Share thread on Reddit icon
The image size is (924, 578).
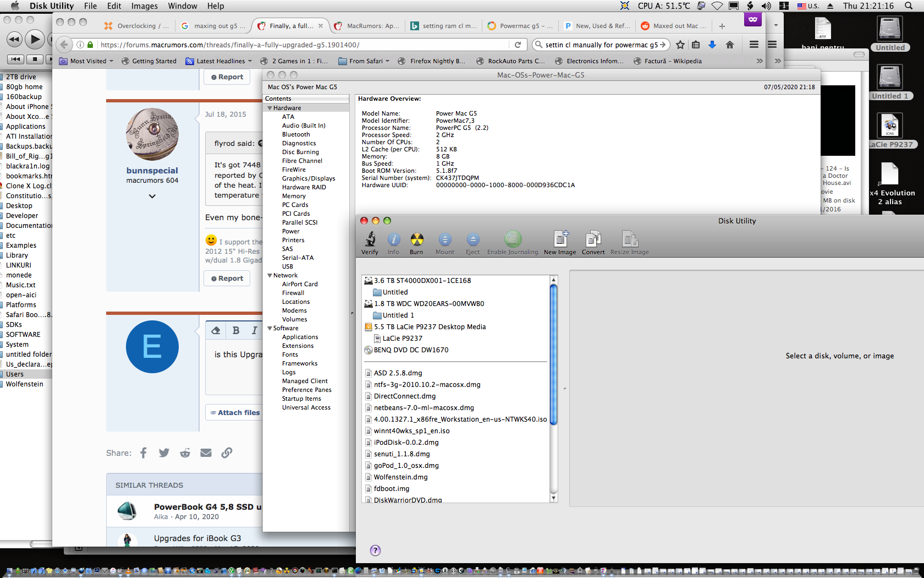(x=185, y=452)
